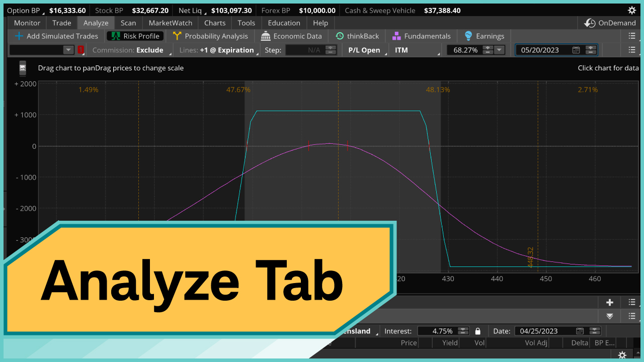The image size is (644, 362).
Task: Click the phone icon above the chart
Action: click(23, 68)
